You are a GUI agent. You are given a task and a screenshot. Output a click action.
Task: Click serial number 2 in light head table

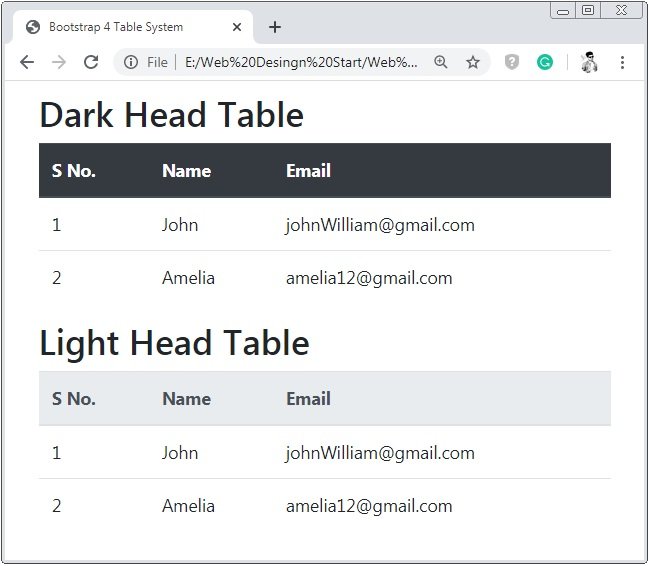click(57, 506)
